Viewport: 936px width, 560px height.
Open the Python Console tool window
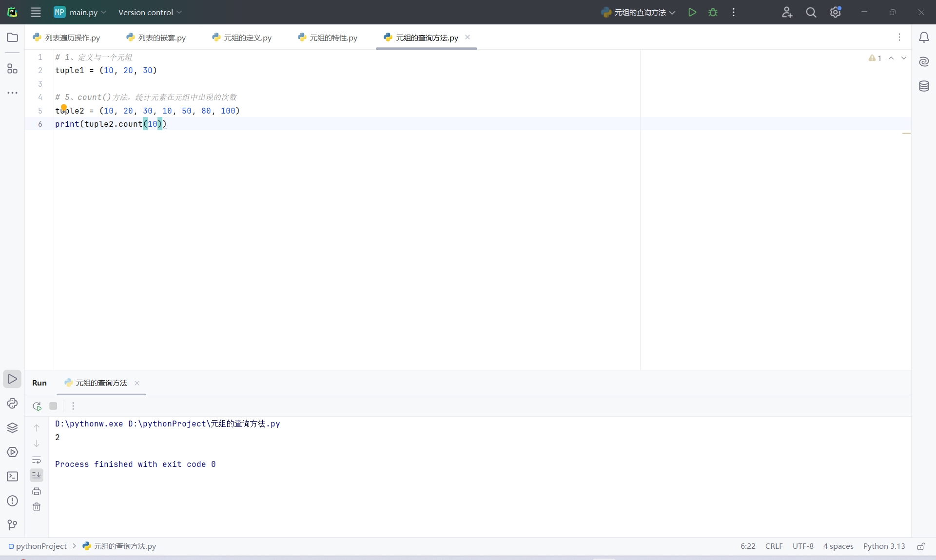12,404
